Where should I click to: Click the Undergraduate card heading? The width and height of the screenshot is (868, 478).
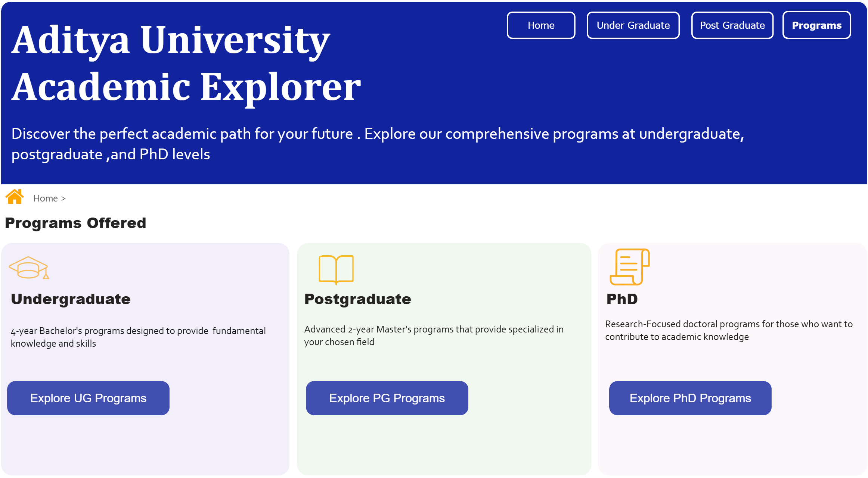[71, 299]
